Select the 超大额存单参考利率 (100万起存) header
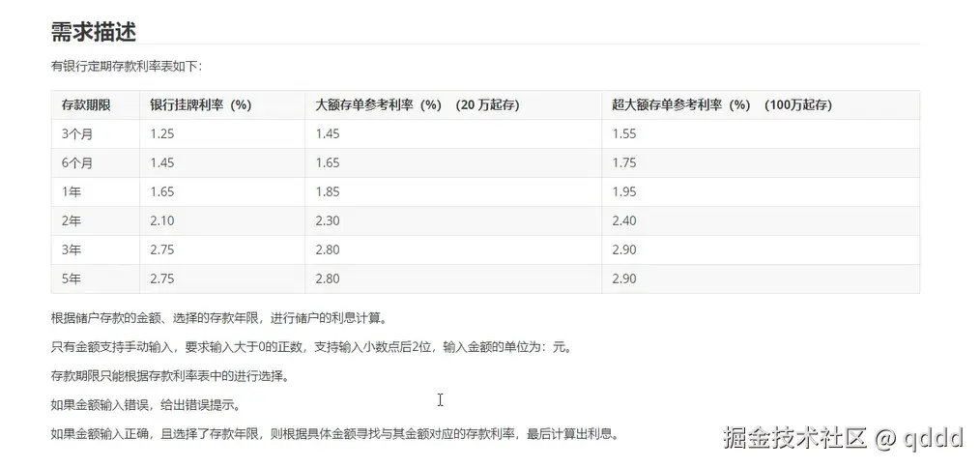 (x=722, y=105)
